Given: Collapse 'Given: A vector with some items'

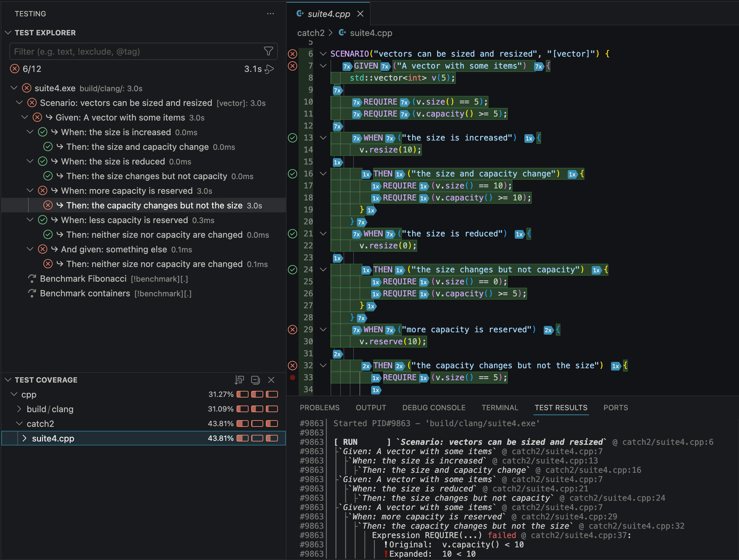Looking at the screenshot, I should [25, 117].
